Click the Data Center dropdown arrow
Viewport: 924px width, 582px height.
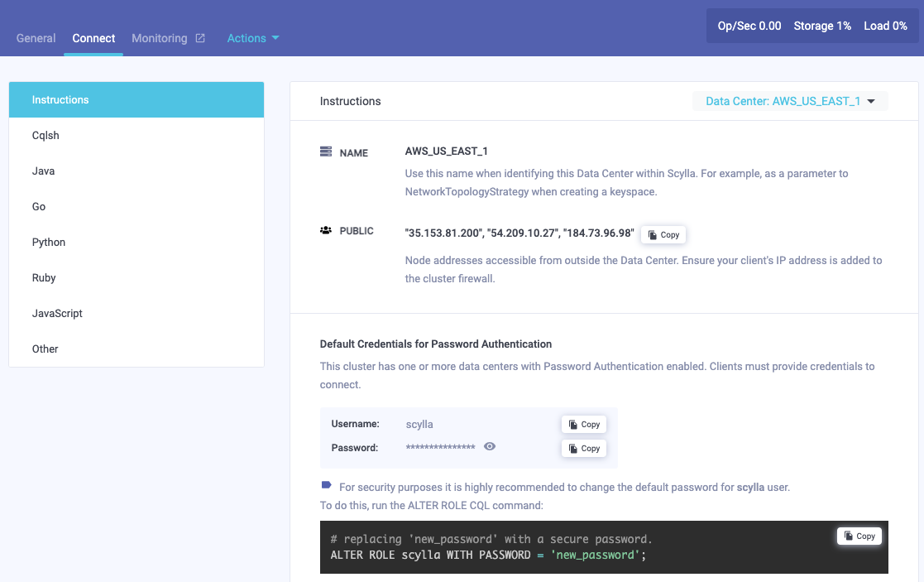point(871,102)
